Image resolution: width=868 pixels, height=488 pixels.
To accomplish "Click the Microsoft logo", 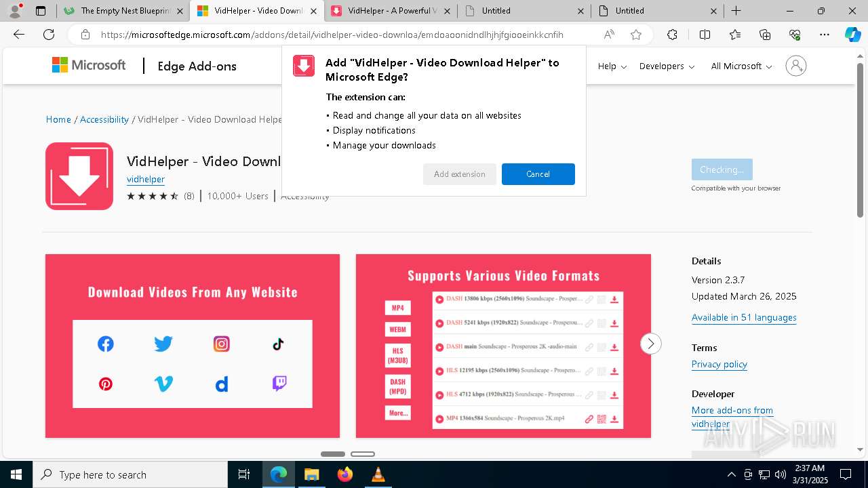I will [x=89, y=65].
